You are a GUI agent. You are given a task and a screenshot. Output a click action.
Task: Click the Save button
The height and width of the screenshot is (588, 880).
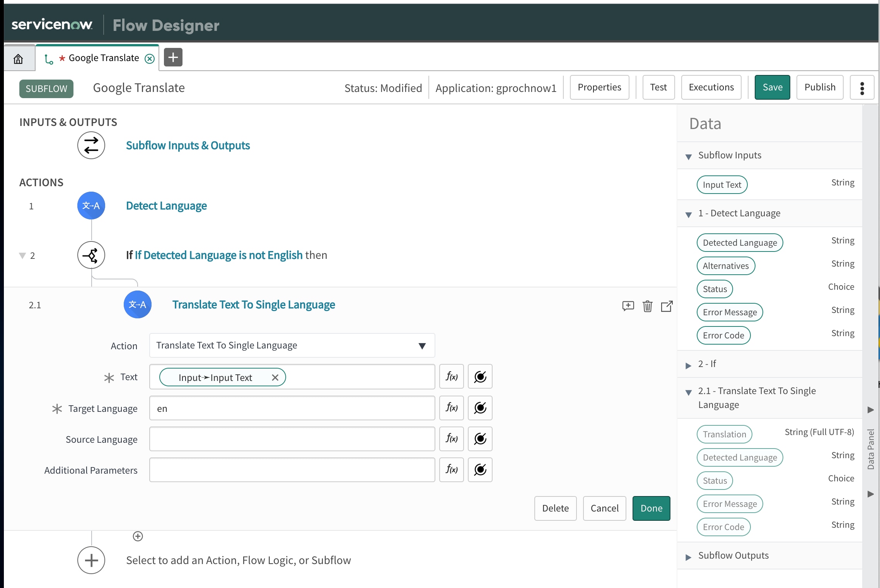click(772, 87)
